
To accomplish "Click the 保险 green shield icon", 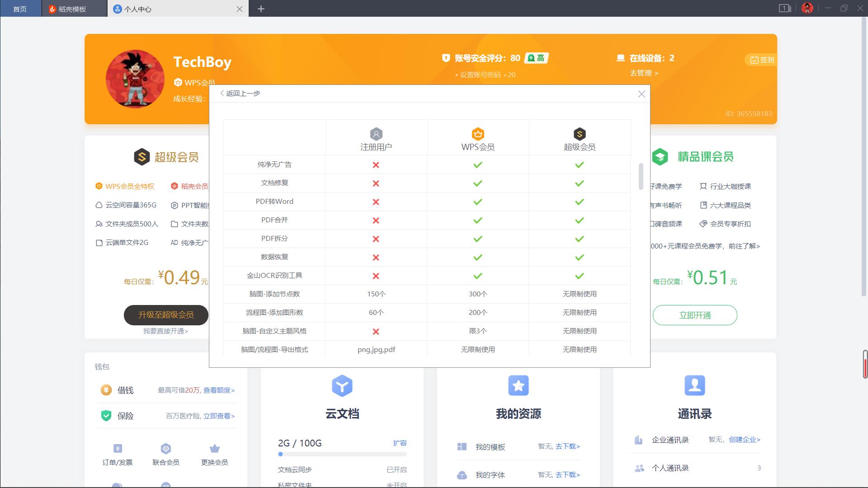I will coord(105,416).
